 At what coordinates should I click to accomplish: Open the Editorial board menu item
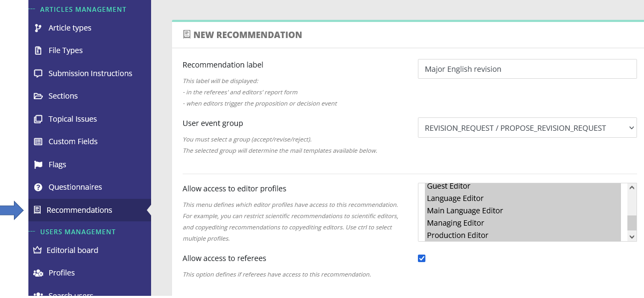click(x=72, y=250)
